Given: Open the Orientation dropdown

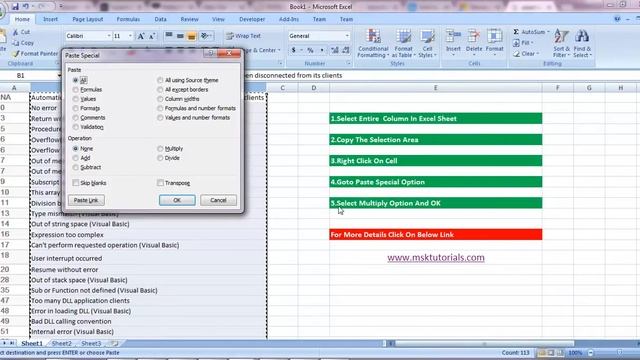Looking at the screenshot, I should pyautogui.click(x=207, y=36).
